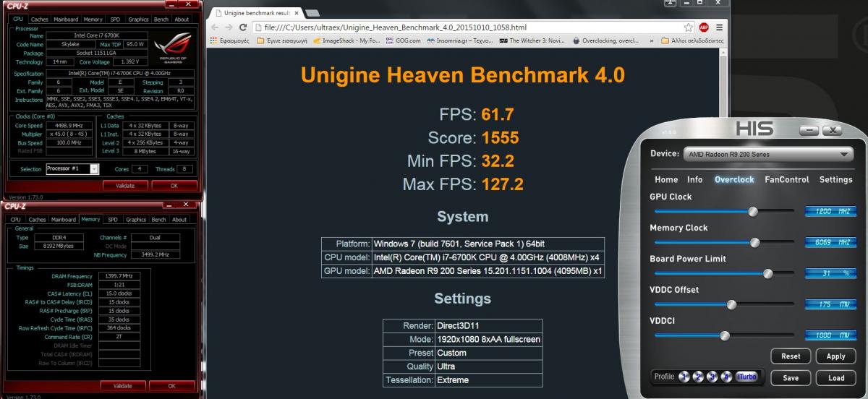Click the VDDC Offset slider handle
This screenshot has height=399, width=868.
731,305
